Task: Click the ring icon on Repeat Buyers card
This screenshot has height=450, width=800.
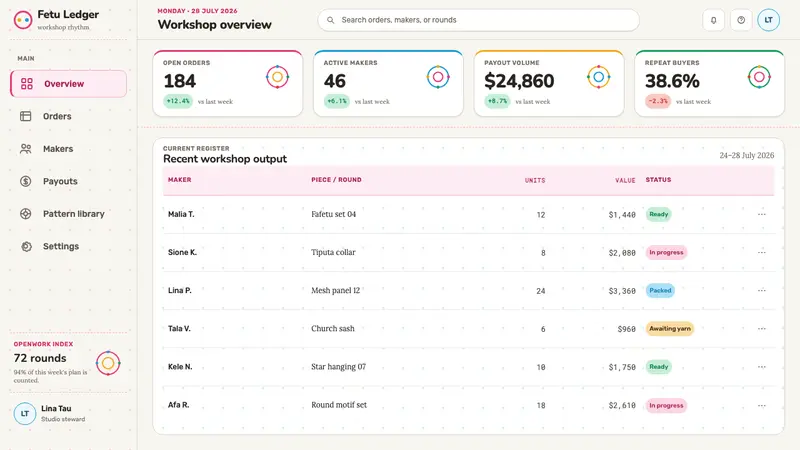Action: (759, 77)
